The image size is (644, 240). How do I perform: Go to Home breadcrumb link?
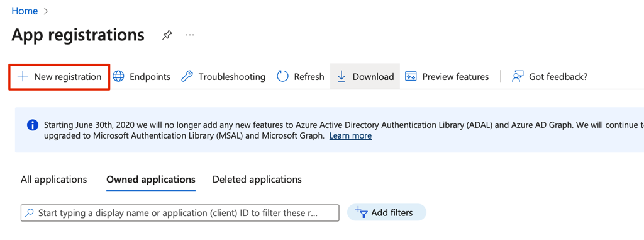point(25,11)
